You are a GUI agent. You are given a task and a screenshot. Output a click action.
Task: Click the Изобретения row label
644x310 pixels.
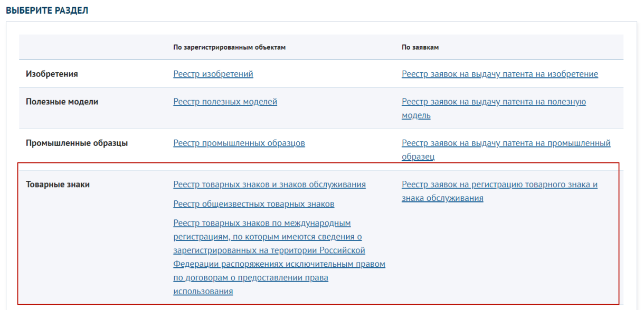tap(52, 74)
